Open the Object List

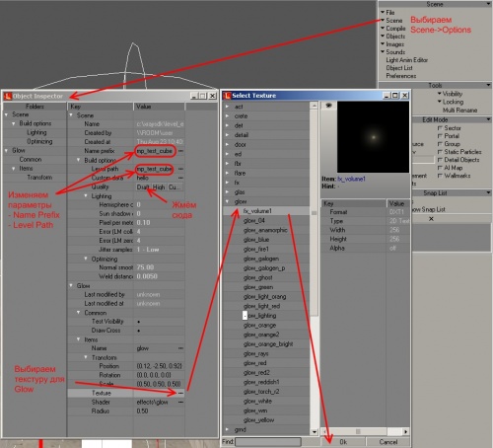399,68
